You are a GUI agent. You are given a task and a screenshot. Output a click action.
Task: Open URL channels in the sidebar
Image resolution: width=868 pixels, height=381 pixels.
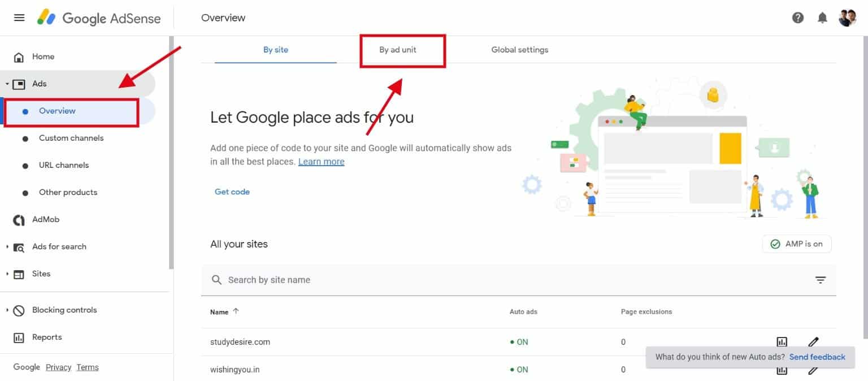coord(64,165)
